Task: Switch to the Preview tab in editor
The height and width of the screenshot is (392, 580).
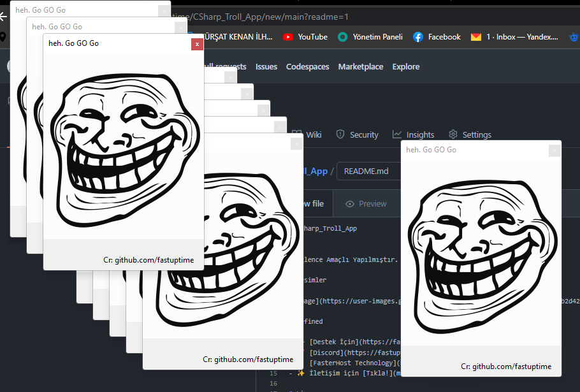Action: pyautogui.click(x=366, y=204)
